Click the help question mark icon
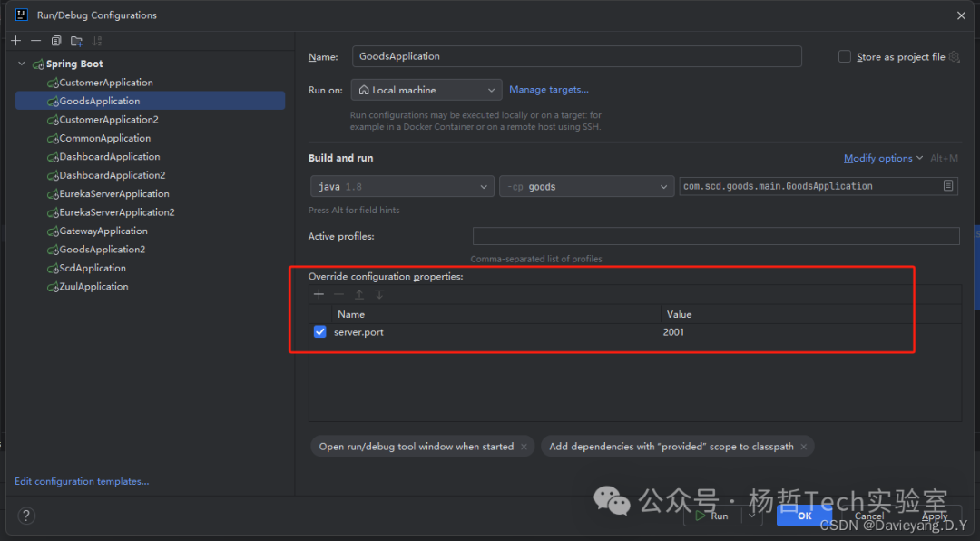 26,516
